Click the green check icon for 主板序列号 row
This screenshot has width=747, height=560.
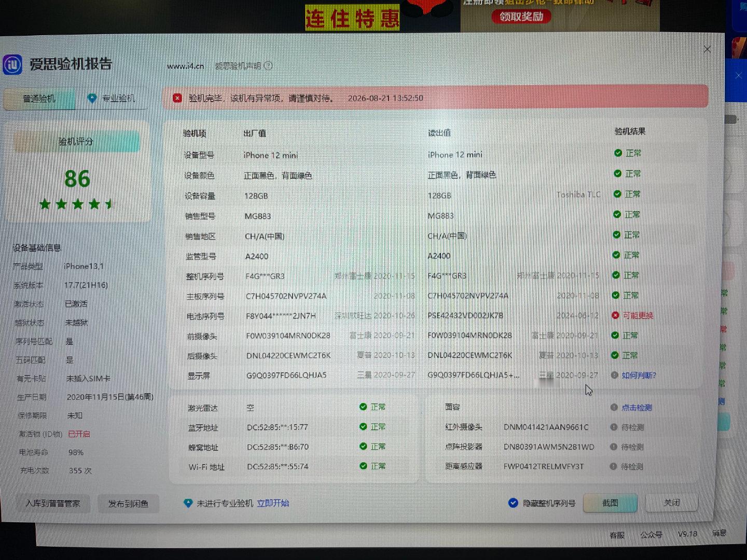(616, 295)
